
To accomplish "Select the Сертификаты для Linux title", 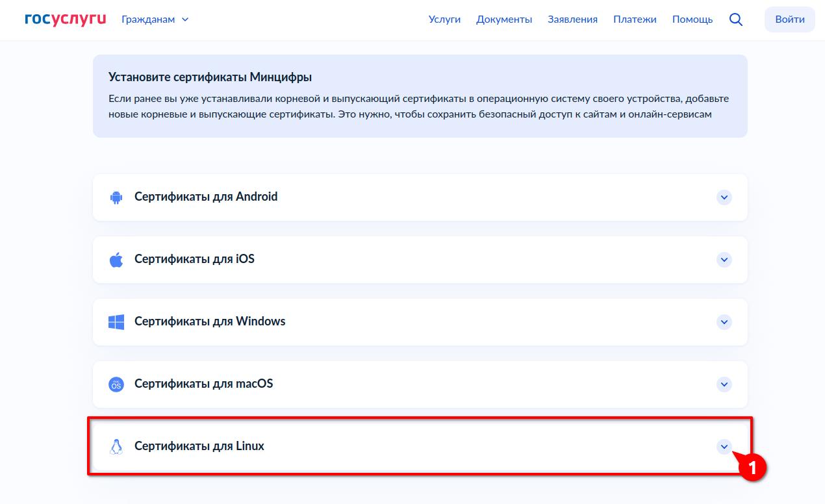I will pos(199,446).
